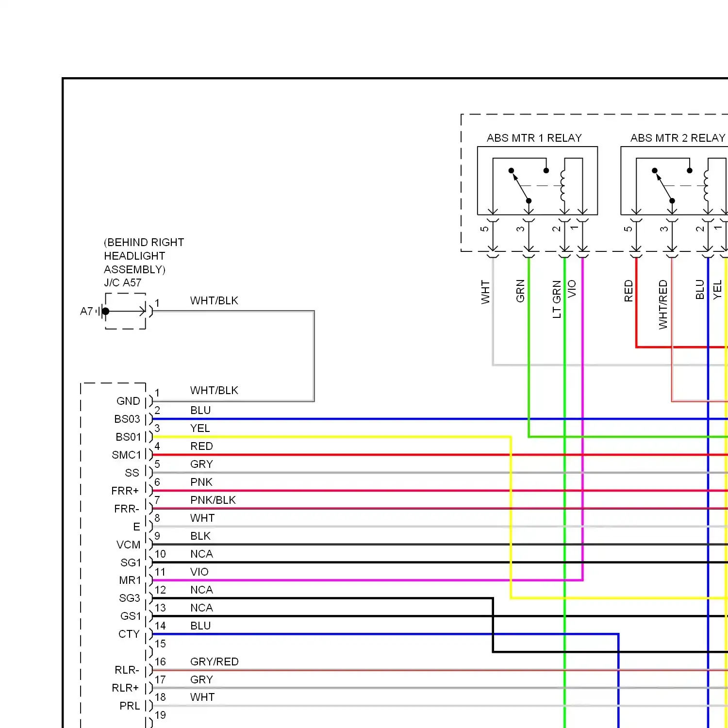Click the vertical WHT label under relay 1
This screenshot has width=728, height=728.
485,292
